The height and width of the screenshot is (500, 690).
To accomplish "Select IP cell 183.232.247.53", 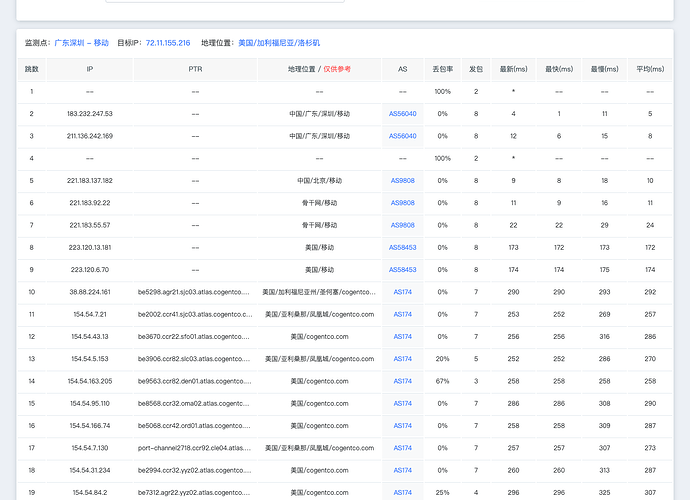I will click(90, 114).
